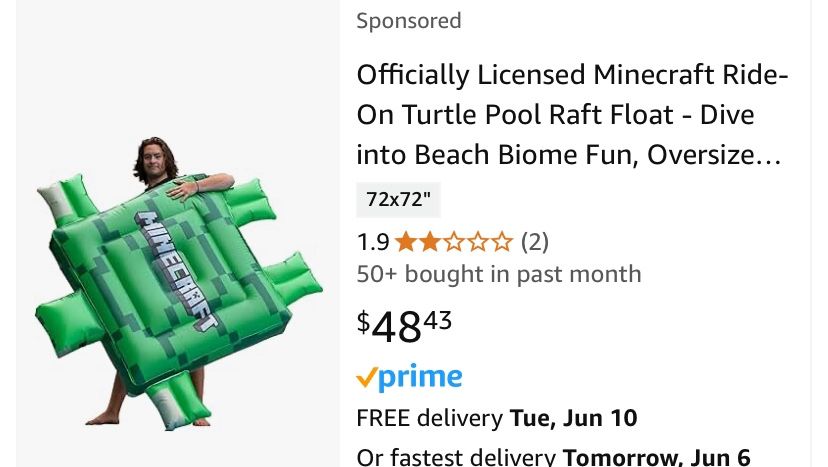Click the blue prime wordmark
This screenshot has width=828, height=467.
point(421,378)
